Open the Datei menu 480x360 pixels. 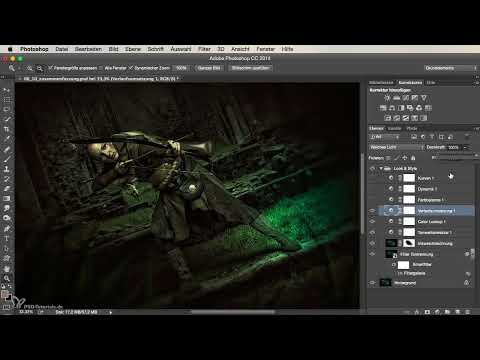click(62, 49)
